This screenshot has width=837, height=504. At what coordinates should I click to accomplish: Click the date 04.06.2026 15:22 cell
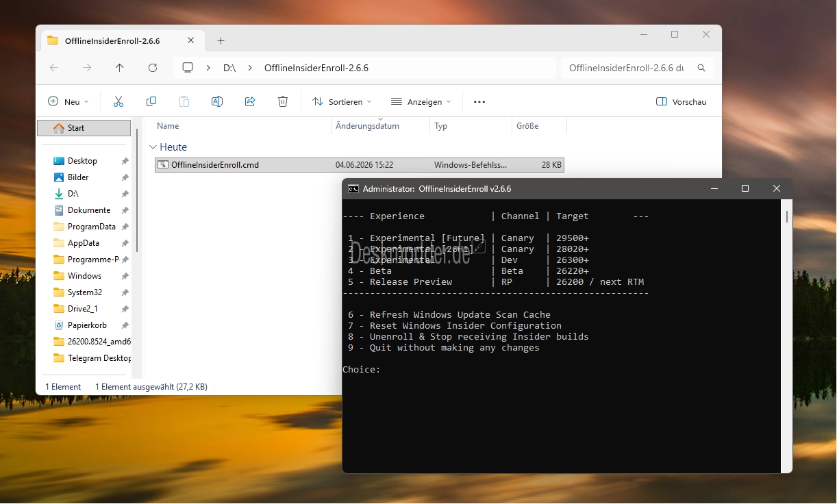click(364, 165)
